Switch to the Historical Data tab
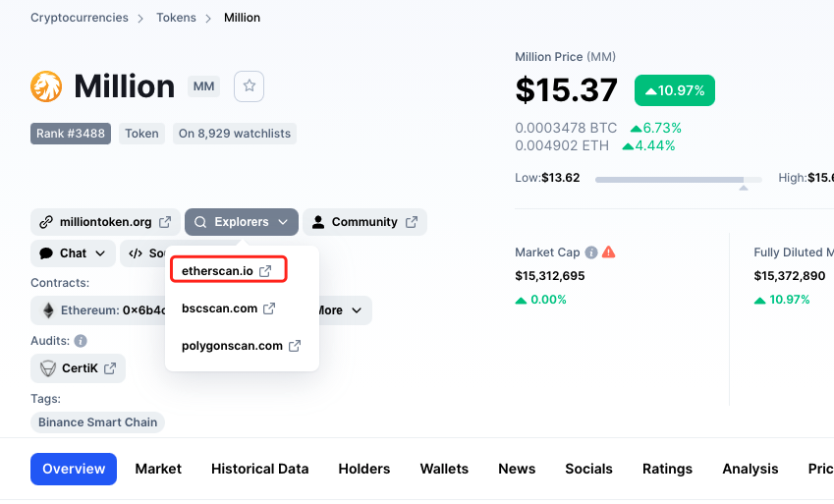The height and width of the screenshot is (504, 834). pyautogui.click(x=259, y=469)
